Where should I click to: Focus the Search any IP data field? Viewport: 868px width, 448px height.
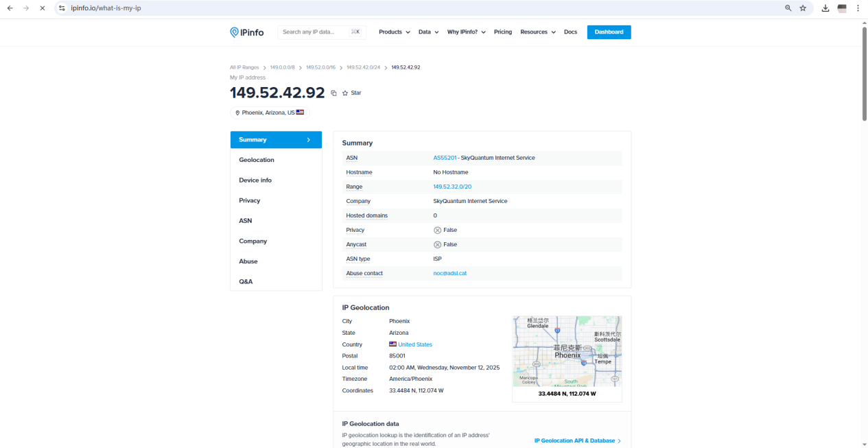tap(316, 32)
